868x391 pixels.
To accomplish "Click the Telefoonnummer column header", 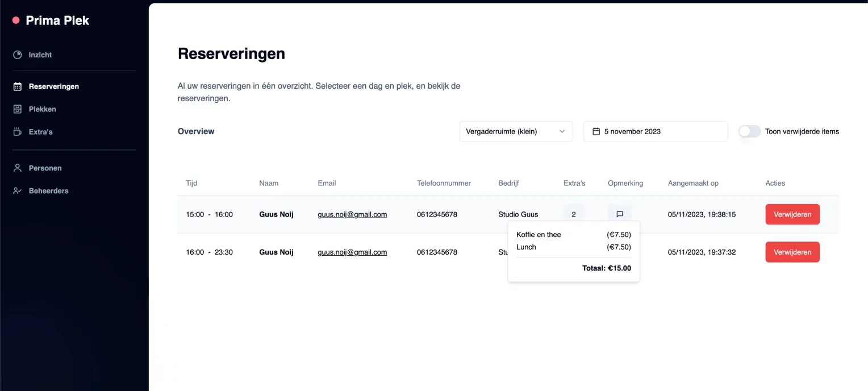I will pos(444,183).
